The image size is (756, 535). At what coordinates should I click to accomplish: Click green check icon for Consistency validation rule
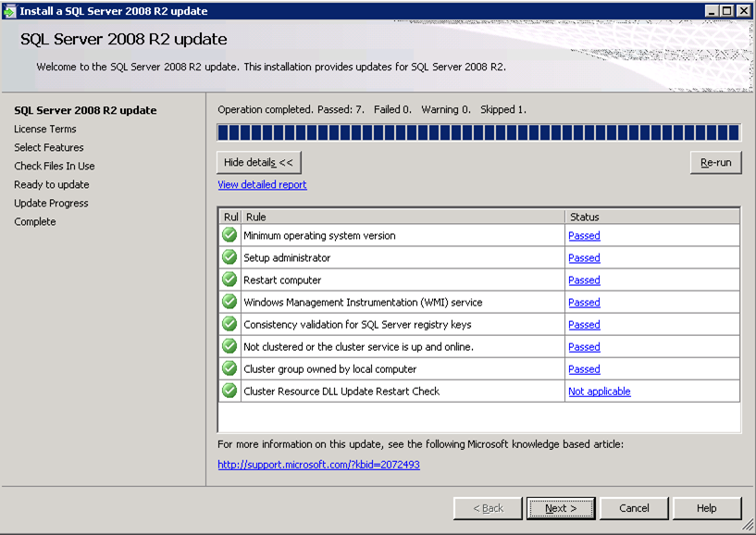coord(229,324)
